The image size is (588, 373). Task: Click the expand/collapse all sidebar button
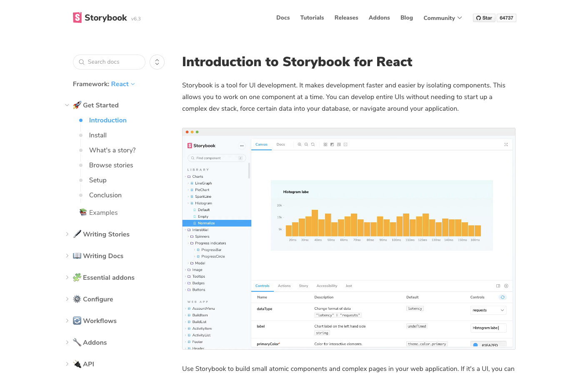[157, 62]
